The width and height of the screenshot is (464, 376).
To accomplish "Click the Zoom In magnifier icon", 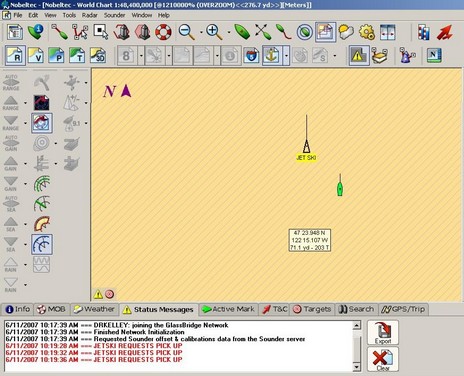I will click(x=214, y=32).
